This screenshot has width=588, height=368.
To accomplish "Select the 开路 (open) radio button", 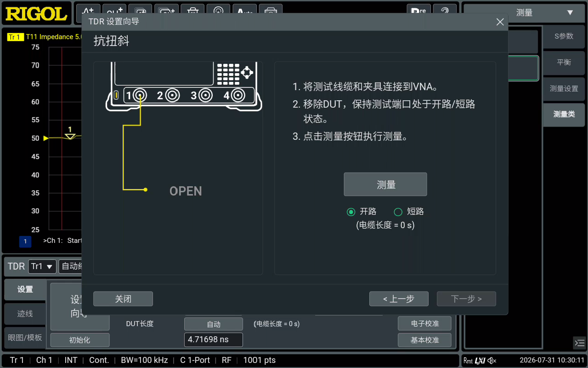I will click(351, 212).
